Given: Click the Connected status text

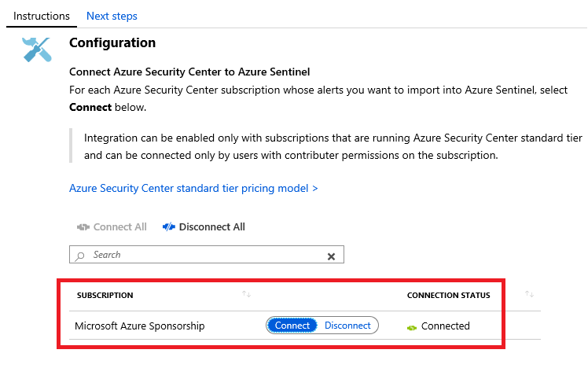Looking at the screenshot, I should point(446,326).
